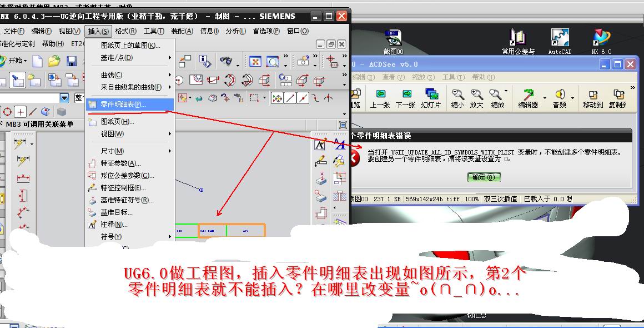This screenshot has height=328, width=644.
Task: Click the horizontal dimension icon
Action: (x=23, y=178)
